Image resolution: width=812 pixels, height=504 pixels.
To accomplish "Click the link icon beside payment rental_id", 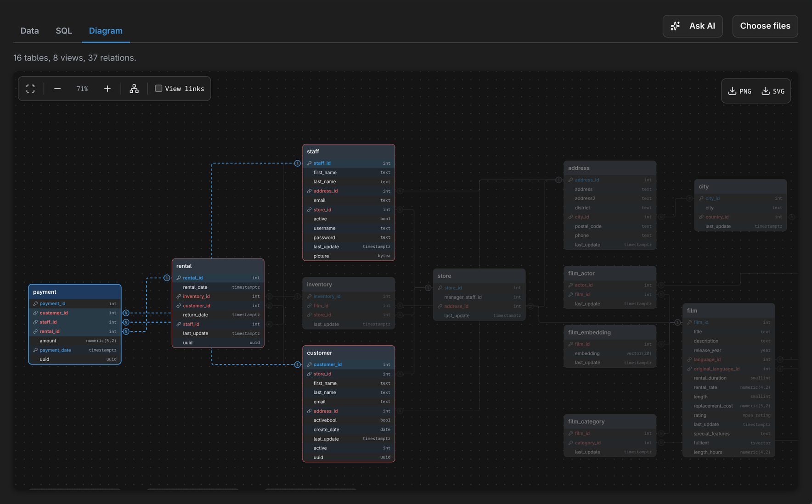I will (35, 331).
